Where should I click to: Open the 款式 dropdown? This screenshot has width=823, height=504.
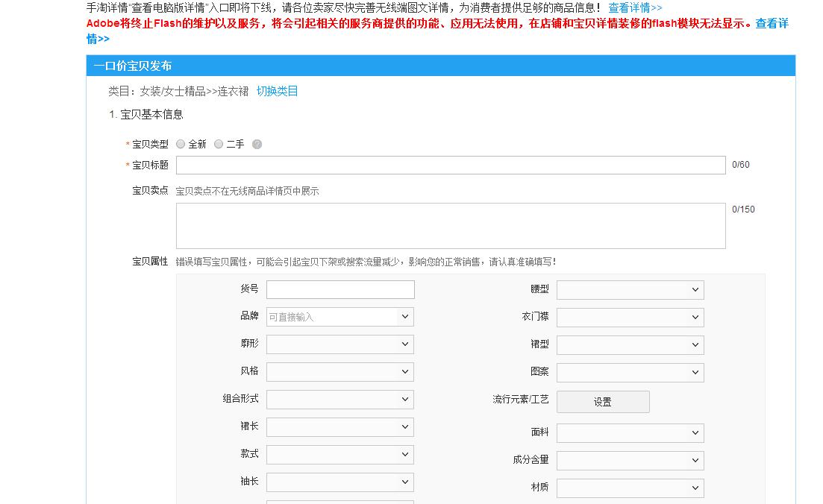[339, 454]
